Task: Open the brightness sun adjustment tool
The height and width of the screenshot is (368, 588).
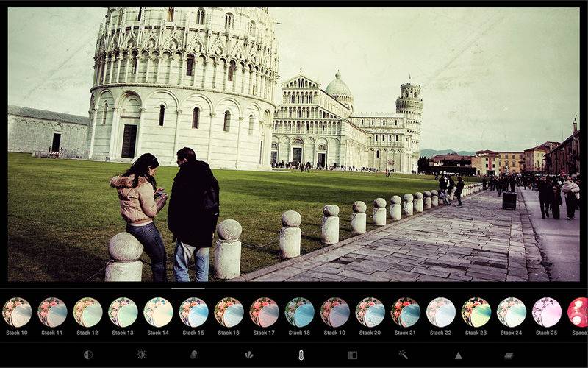Action: 141,355
